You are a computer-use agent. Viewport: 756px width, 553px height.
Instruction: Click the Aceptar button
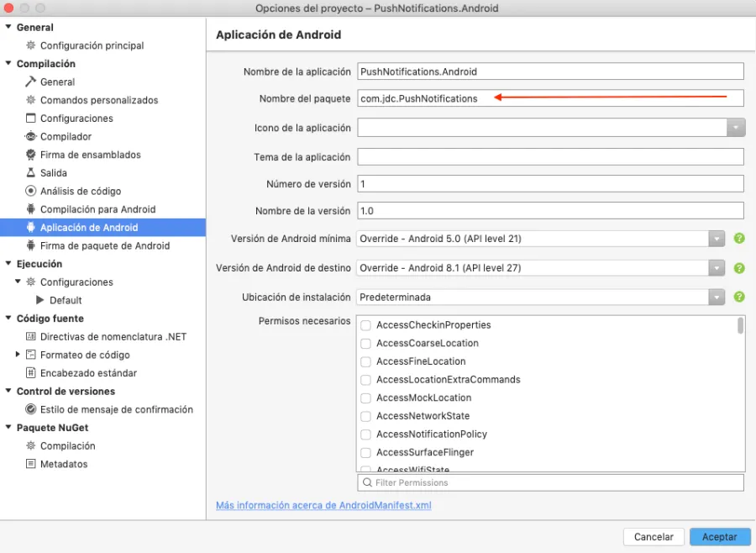[720, 536]
